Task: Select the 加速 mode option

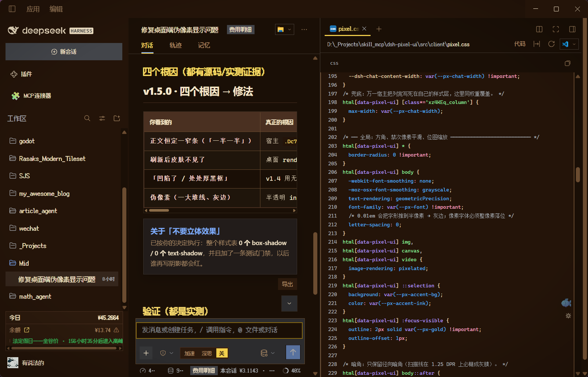Action: click(x=190, y=353)
